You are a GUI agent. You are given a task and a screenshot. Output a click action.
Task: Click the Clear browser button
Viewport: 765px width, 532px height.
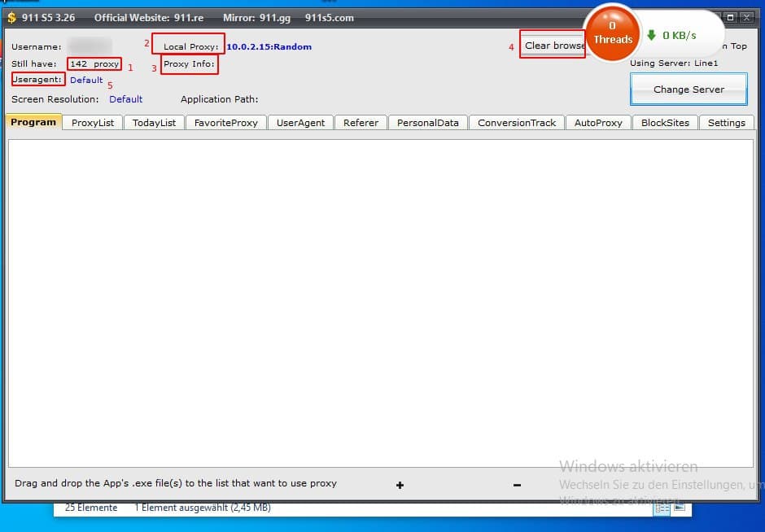pyautogui.click(x=553, y=46)
